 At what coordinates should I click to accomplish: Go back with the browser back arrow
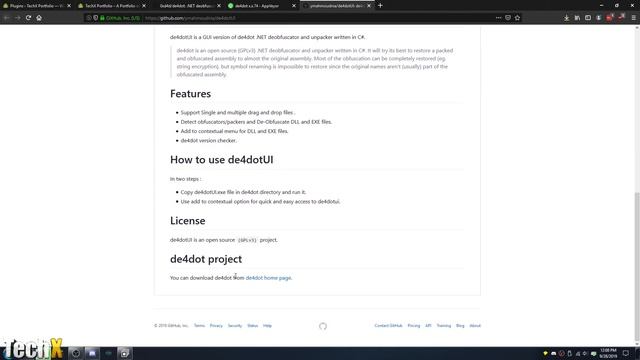[x=7, y=18]
